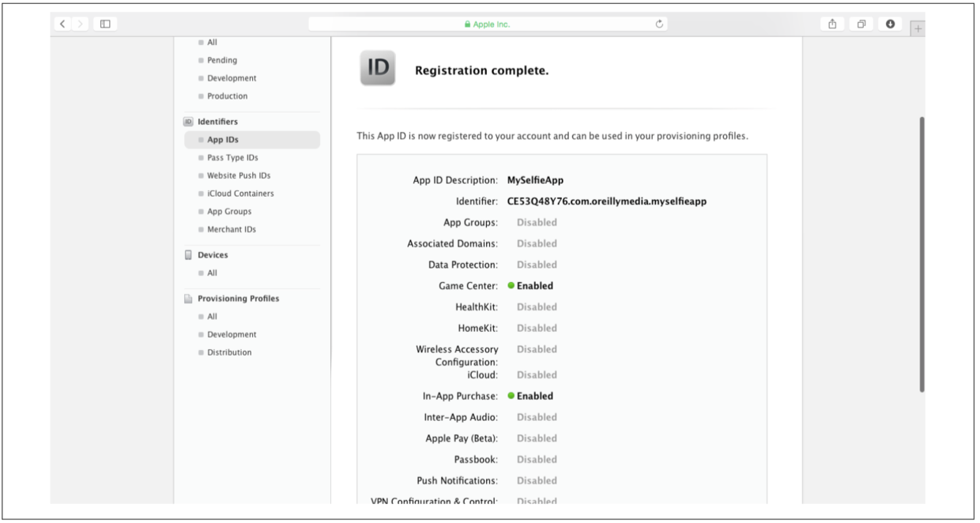Open Pass Type IDs in sidebar
The width and height of the screenshot is (980, 523).
click(x=232, y=158)
